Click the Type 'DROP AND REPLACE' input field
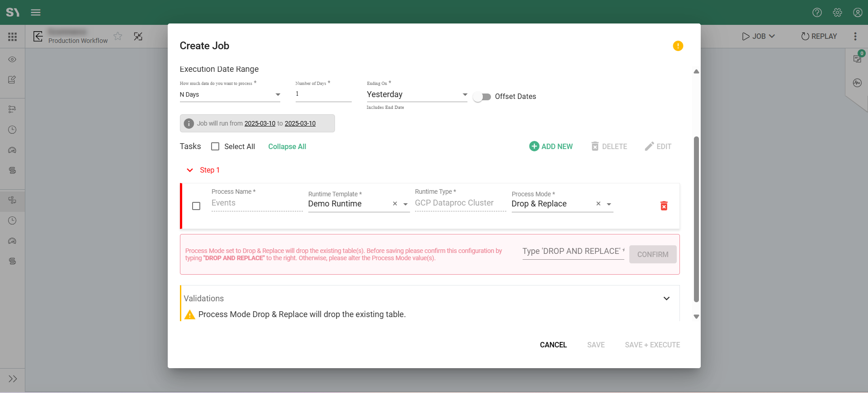This screenshot has height=393, width=868. (x=573, y=252)
